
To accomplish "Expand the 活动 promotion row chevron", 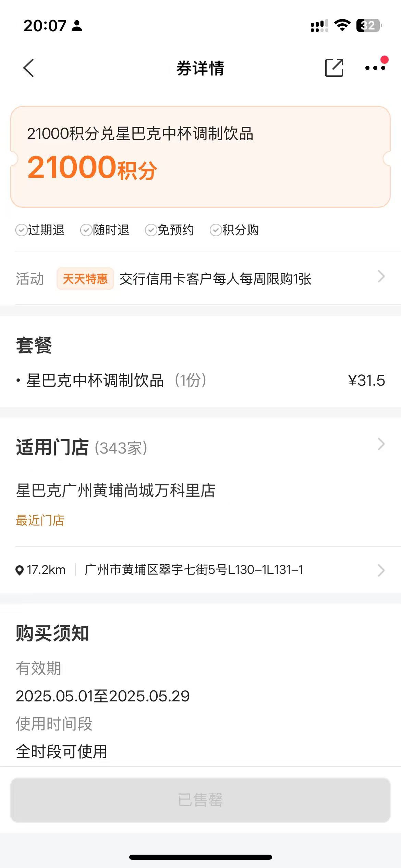I will (381, 276).
